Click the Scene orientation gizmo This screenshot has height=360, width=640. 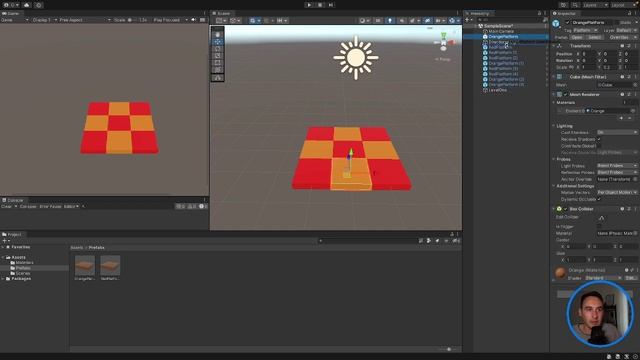click(x=444, y=42)
